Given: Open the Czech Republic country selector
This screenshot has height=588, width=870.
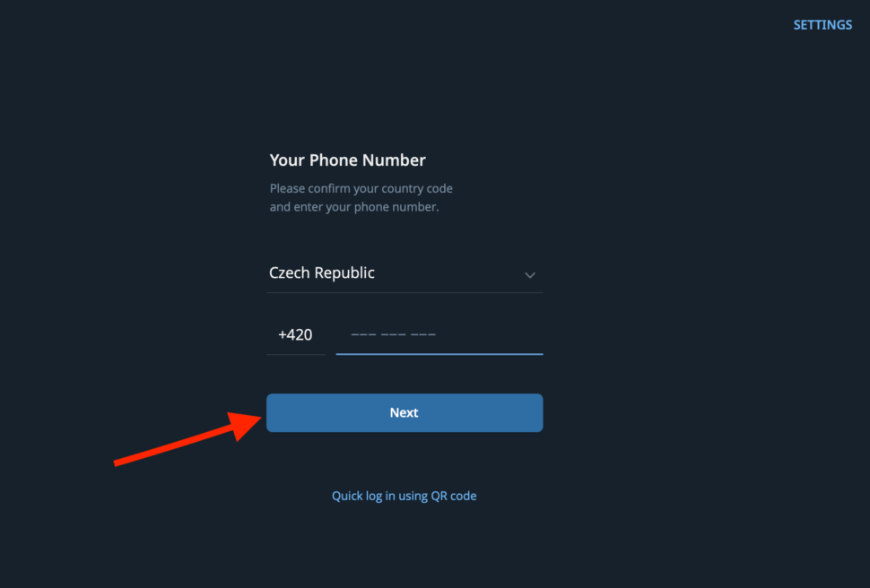Looking at the screenshot, I should click(322, 273).
